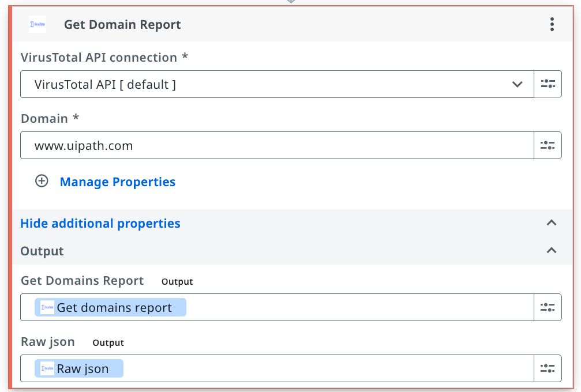Open options icon beside VirusTotal API connection
Image resolution: width=581 pixels, height=392 pixels.
[548, 84]
